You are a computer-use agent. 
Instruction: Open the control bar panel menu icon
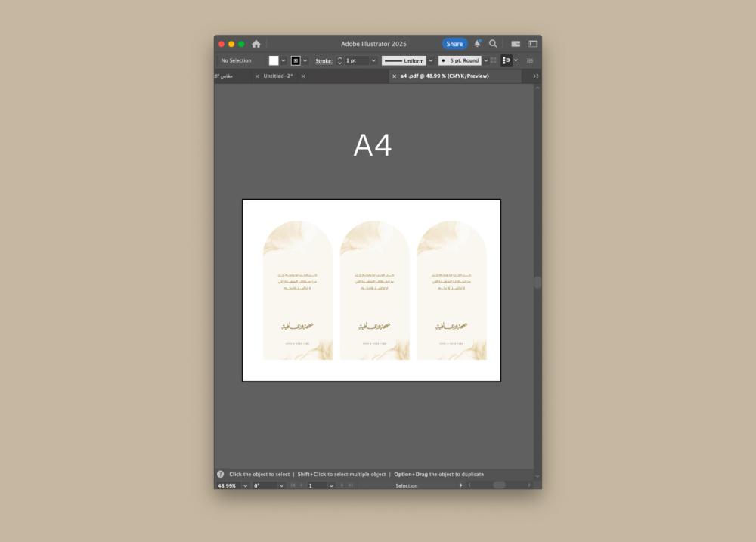[530, 60]
